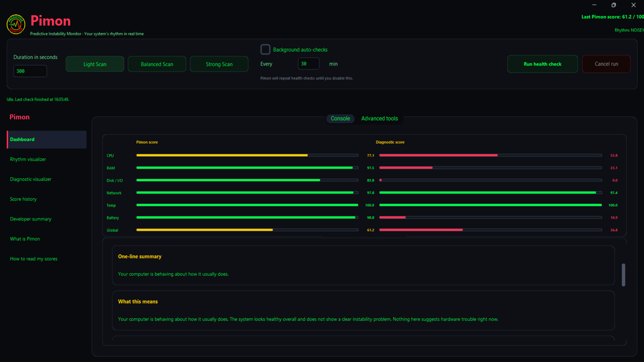Click the large Pimon title in header
The image size is (644, 362).
51,21
